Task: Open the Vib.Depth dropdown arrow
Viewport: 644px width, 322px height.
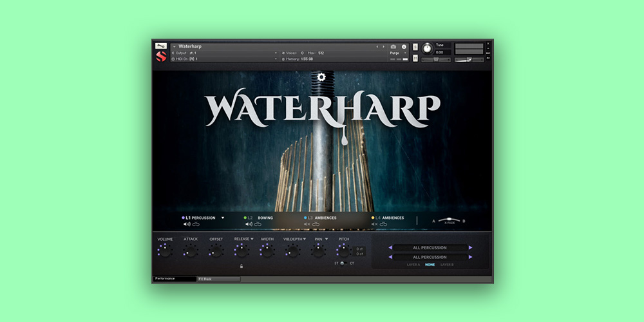Action: click(305, 239)
